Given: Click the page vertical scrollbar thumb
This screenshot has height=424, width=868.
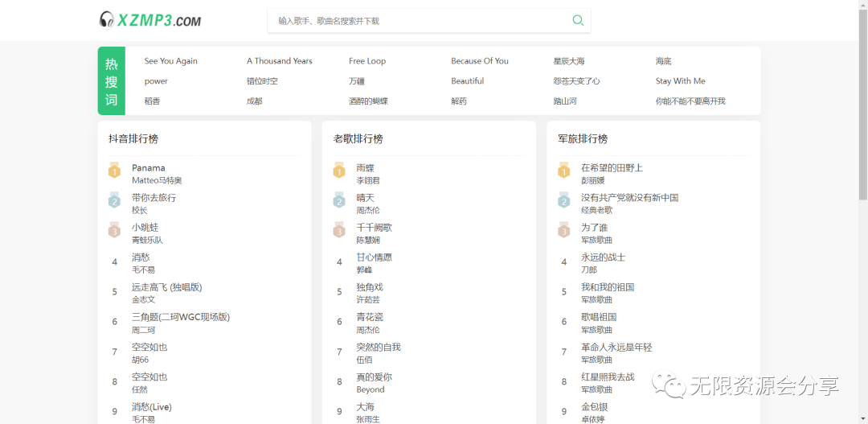Looking at the screenshot, I should tap(863, 105).
